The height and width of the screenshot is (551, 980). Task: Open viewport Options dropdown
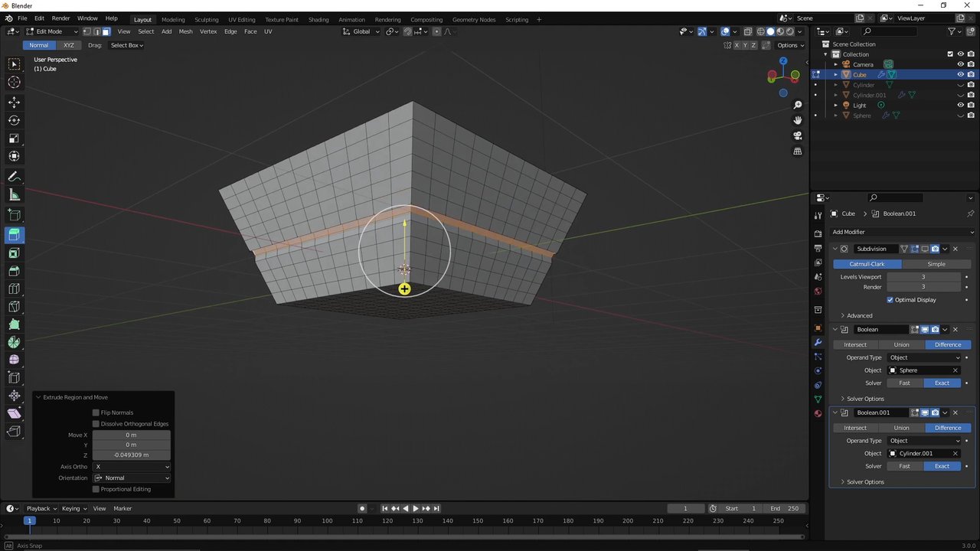click(791, 45)
